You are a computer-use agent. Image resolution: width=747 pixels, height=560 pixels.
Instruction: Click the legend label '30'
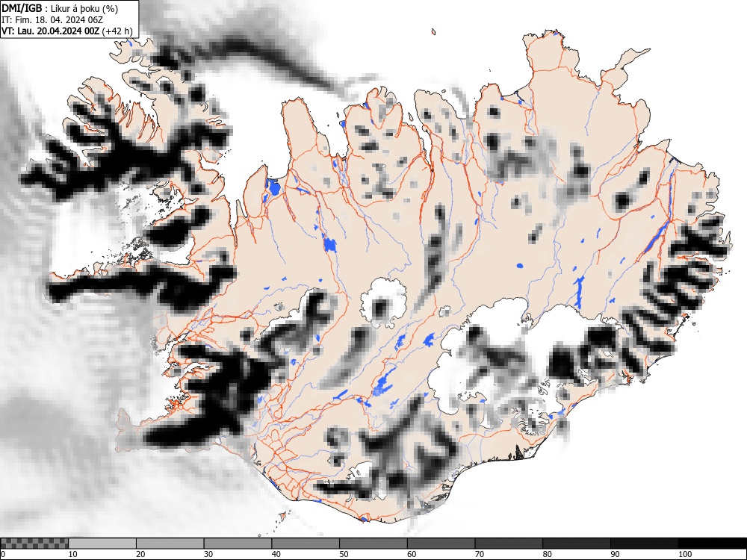(208, 554)
